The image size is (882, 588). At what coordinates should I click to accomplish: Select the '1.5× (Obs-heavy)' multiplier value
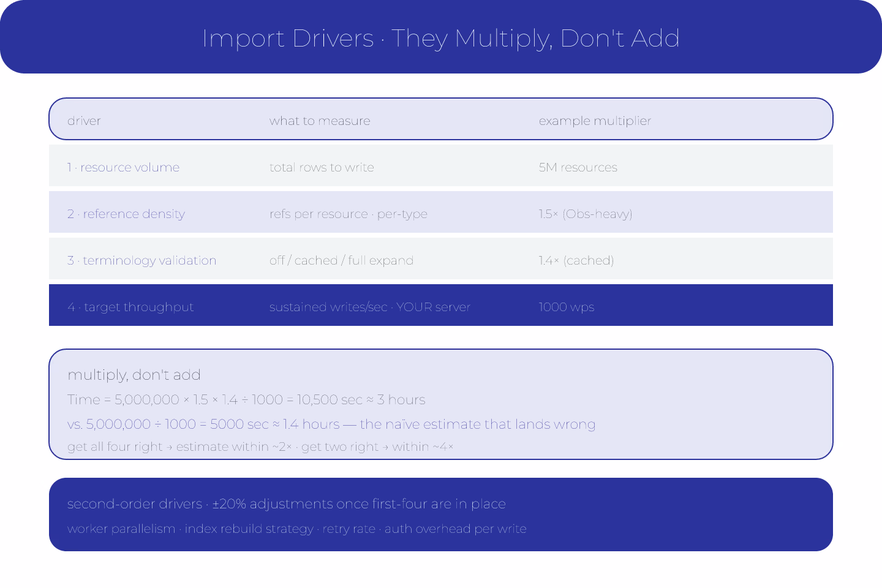pyautogui.click(x=586, y=214)
